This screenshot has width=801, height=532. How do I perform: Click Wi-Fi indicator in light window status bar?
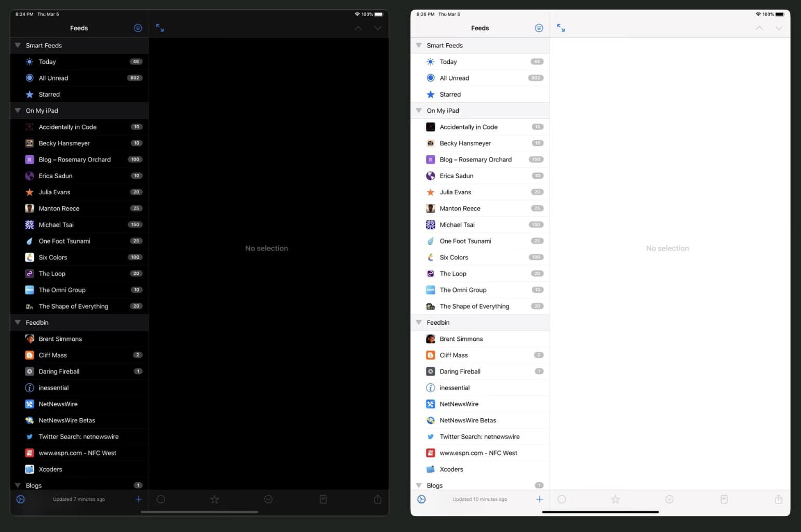coord(758,14)
